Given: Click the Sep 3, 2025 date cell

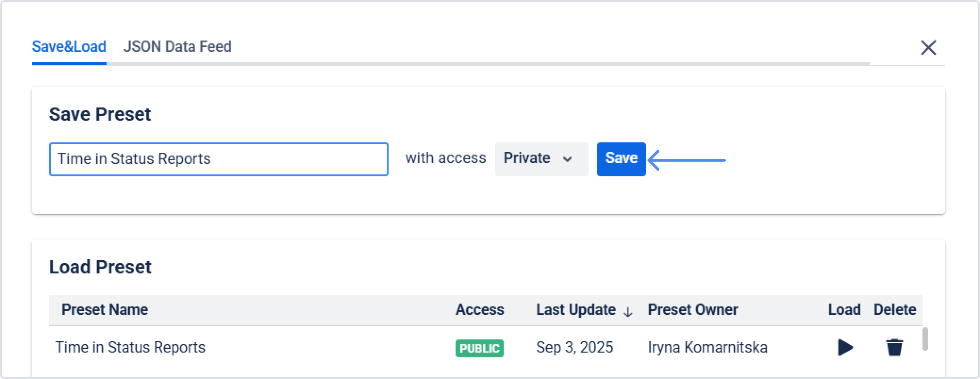Looking at the screenshot, I should click(574, 347).
